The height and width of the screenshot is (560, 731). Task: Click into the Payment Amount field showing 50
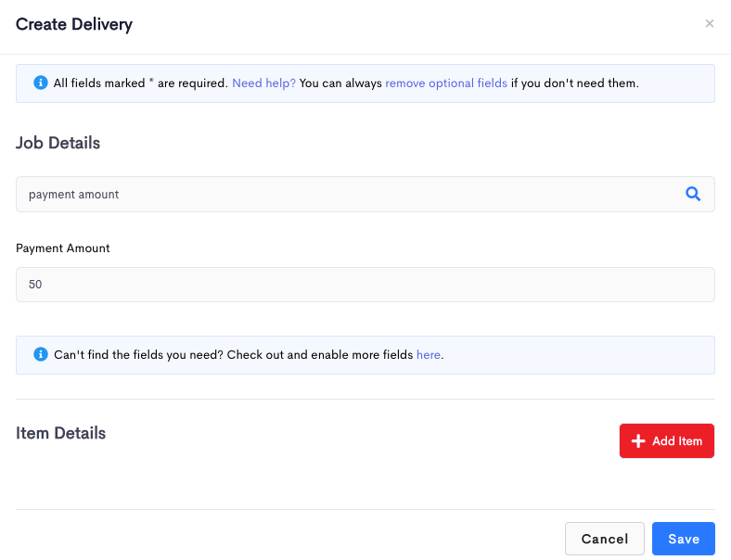365,285
